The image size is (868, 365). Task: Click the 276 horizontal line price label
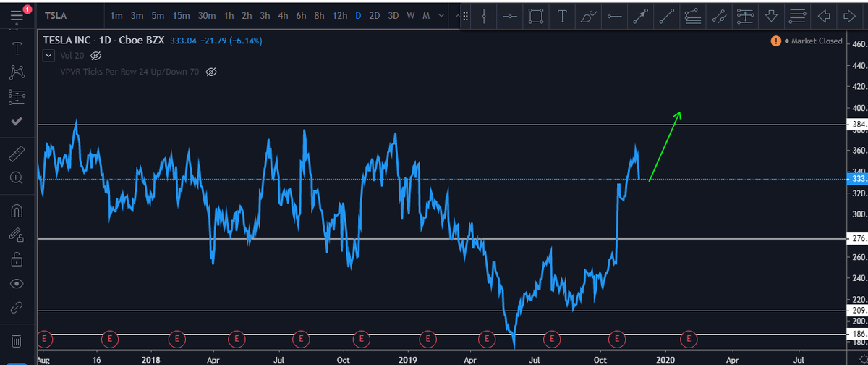857,238
